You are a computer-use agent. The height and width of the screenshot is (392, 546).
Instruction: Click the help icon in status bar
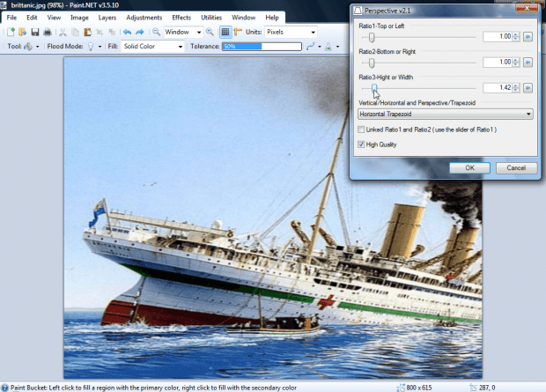[x=5, y=388]
